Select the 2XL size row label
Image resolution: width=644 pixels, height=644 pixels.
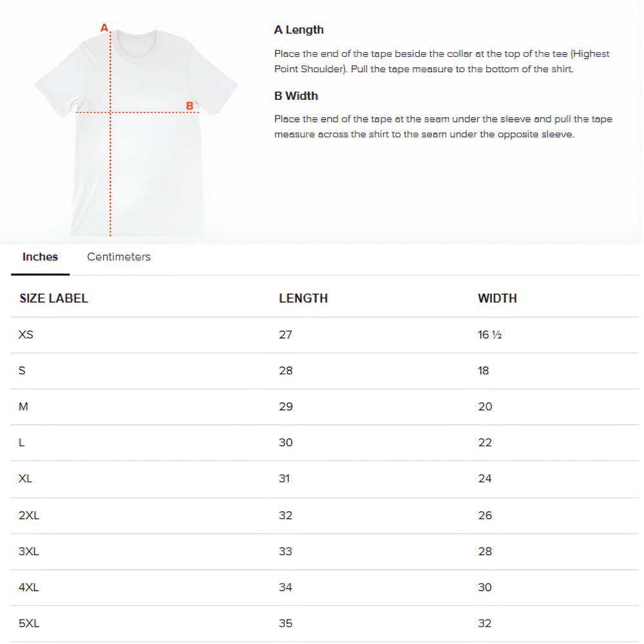[x=30, y=515]
